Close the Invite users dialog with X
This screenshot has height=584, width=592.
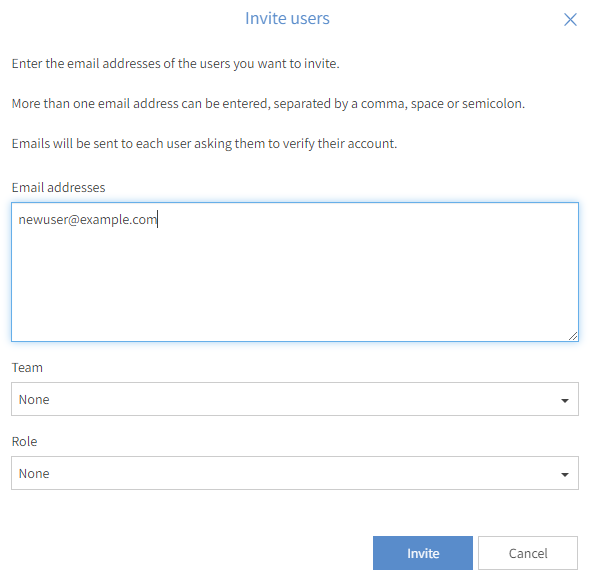coord(570,19)
